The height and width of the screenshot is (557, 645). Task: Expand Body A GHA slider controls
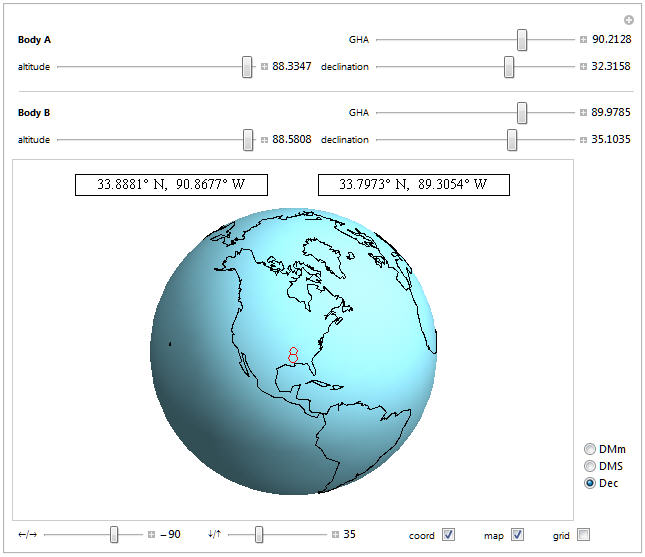click(x=583, y=39)
